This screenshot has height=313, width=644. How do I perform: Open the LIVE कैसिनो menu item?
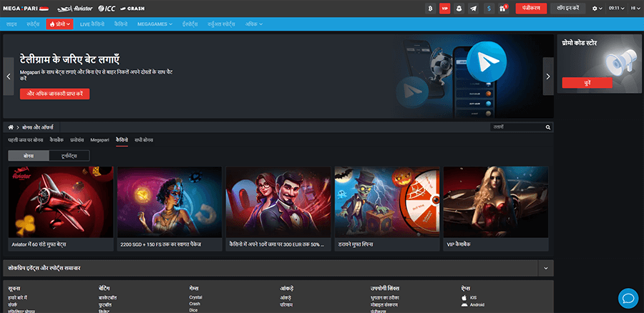(x=92, y=24)
